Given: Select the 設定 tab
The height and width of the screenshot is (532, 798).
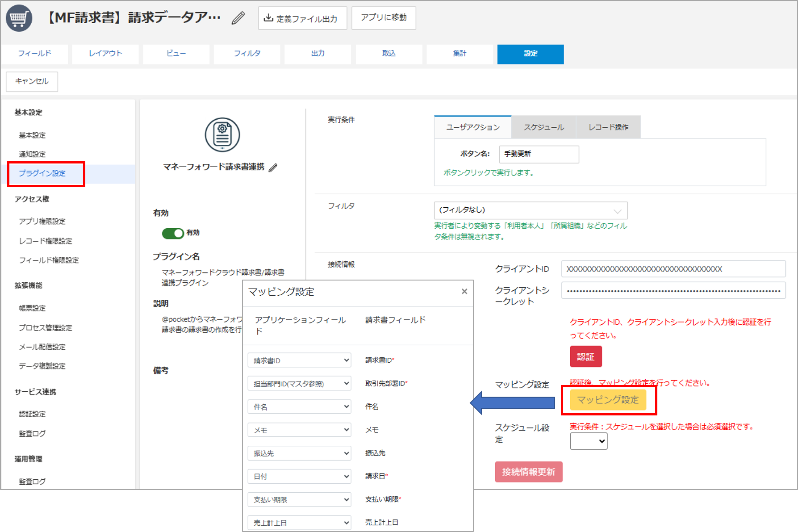Looking at the screenshot, I should click(531, 54).
